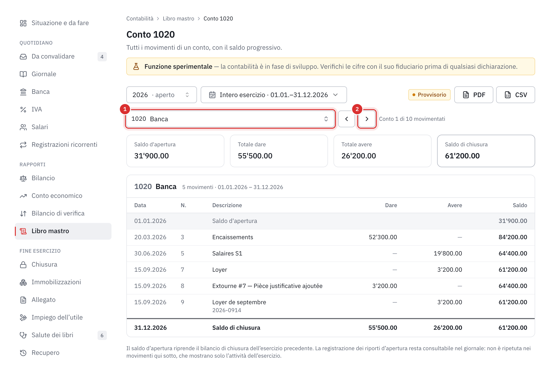Click the Saldo d'apertura summary card

pyautogui.click(x=175, y=151)
